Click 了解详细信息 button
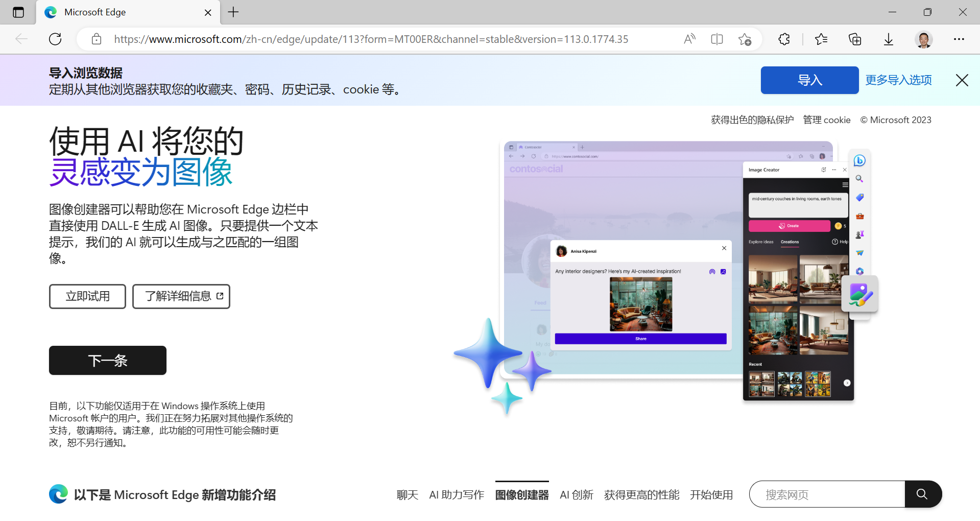Viewport: 980px width, 521px height. [181, 296]
